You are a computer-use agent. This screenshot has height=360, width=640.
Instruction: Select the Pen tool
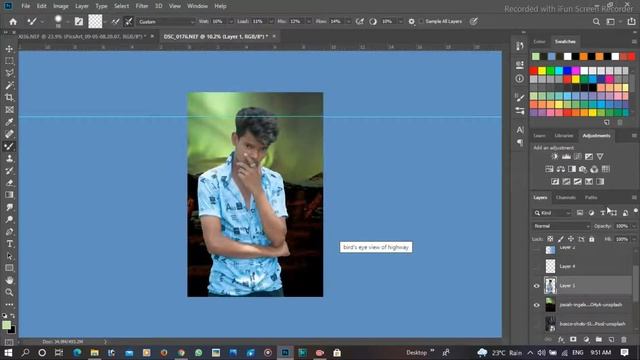[9, 231]
